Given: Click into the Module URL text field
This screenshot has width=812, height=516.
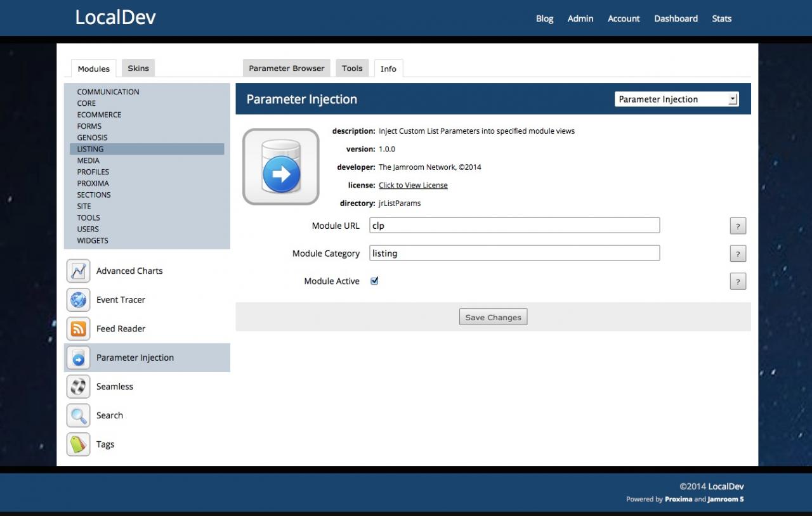Looking at the screenshot, I should pyautogui.click(x=514, y=225).
